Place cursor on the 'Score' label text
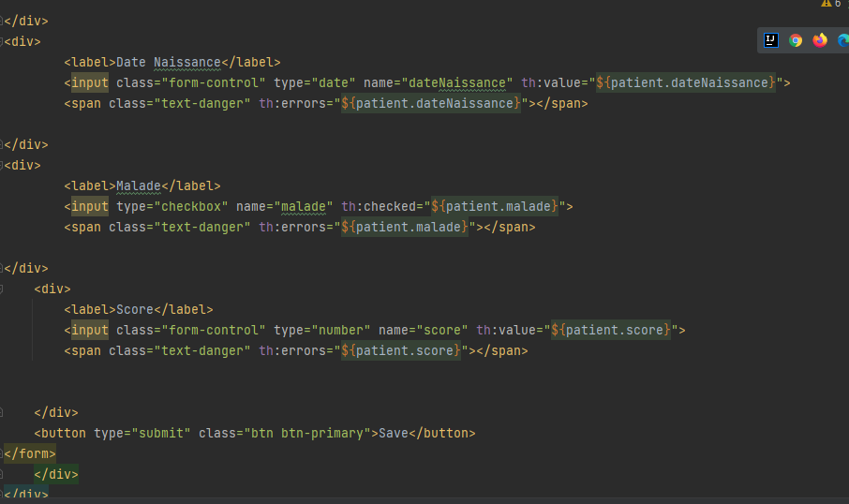The height and width of the screenshot is (504, 849). [135, 310]
